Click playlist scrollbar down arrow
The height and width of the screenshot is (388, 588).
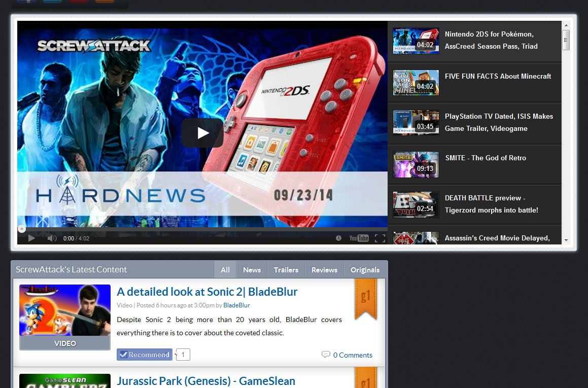(x=566, y=240)
